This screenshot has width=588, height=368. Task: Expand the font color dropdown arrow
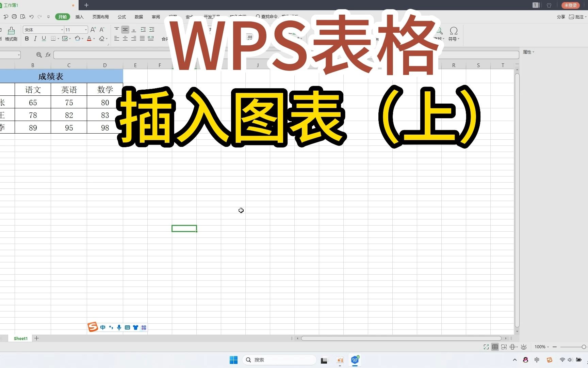(x=94, y=39)
